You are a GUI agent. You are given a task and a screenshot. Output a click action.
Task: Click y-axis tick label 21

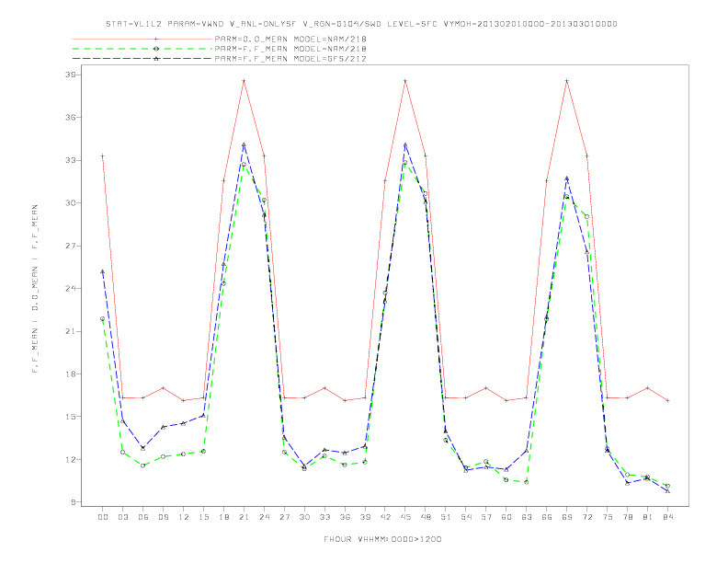pos(70,331)
